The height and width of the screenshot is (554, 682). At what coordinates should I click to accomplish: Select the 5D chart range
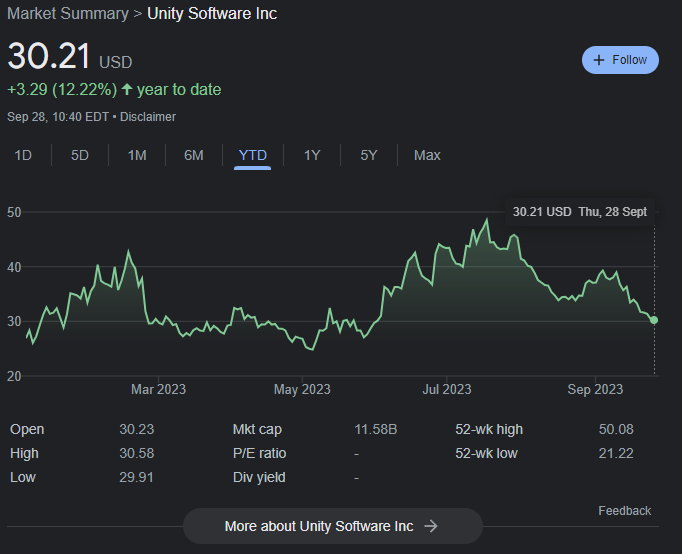pyautogui.click(x=80, y=155)
